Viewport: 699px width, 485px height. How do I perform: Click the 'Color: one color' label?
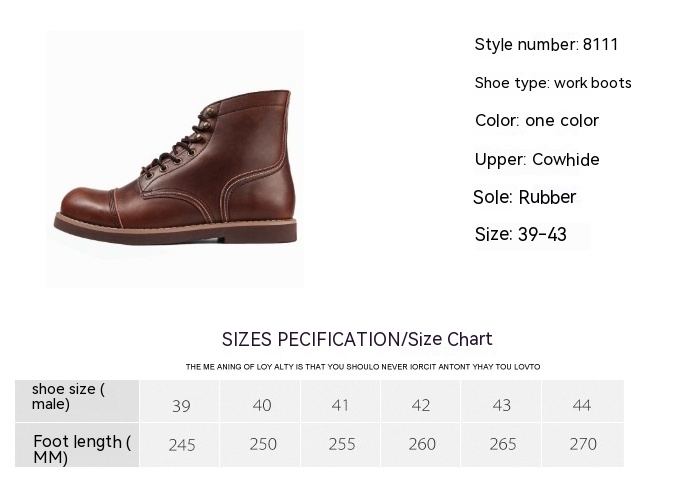tap(537, 121)
